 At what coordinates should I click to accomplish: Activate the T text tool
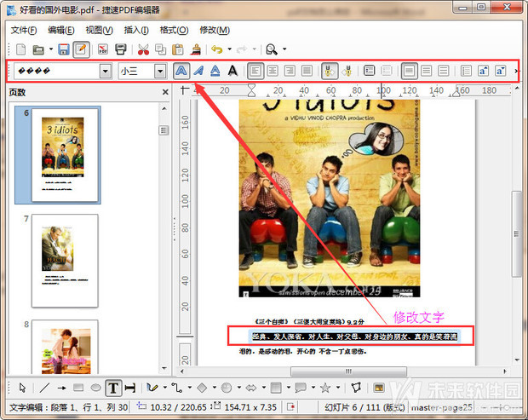pyautogui.click(x=113, y=388)
